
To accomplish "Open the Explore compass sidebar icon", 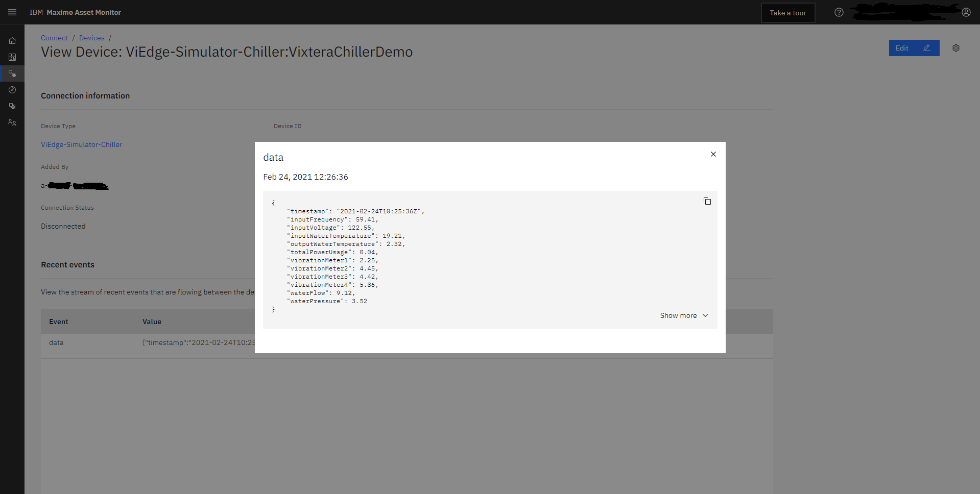I will tap(12, 90).
